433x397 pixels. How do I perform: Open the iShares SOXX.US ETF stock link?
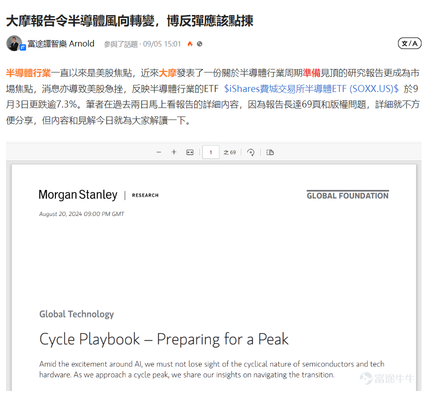311,89
